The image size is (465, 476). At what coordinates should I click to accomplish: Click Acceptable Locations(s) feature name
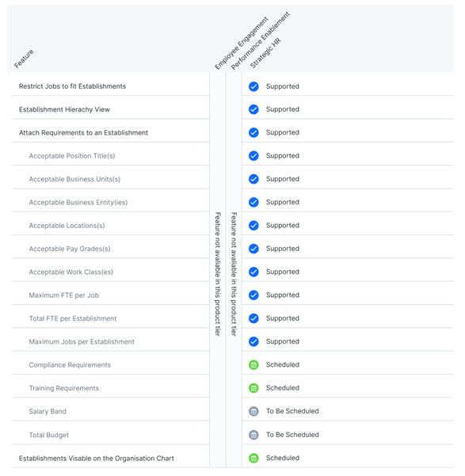pyautogui.click(x=67, y=226)
